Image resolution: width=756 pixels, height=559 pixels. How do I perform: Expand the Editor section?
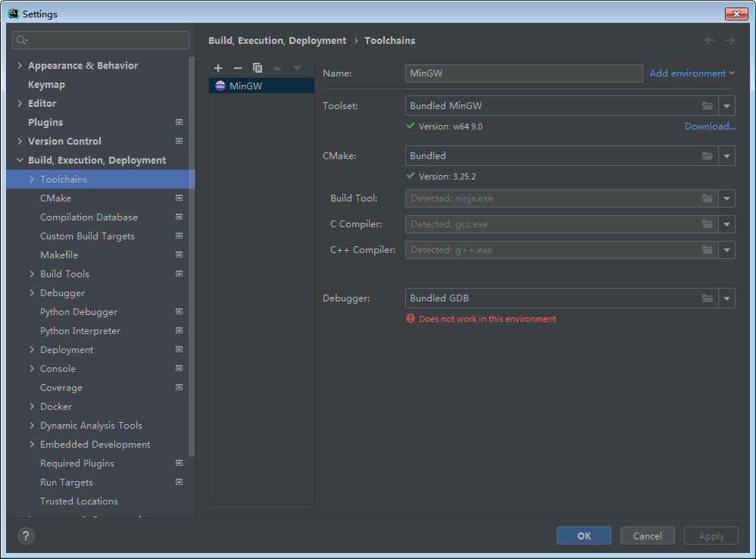pyautogui.click(x=20, y=103)
